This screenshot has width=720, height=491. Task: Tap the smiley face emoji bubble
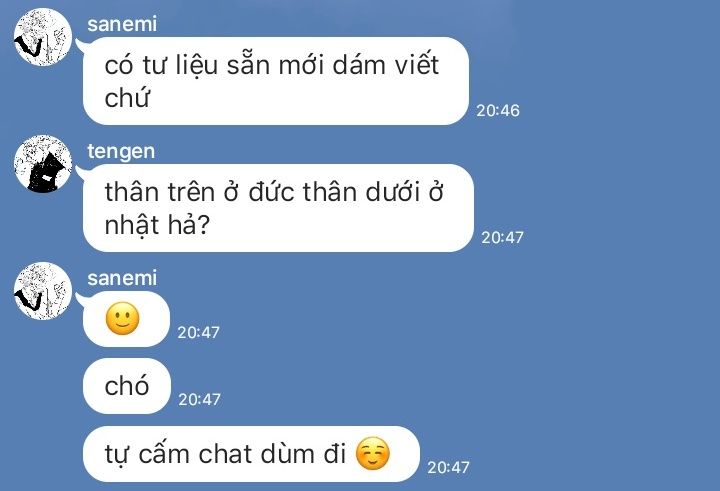pyautogui.click(x=126, y=319)
